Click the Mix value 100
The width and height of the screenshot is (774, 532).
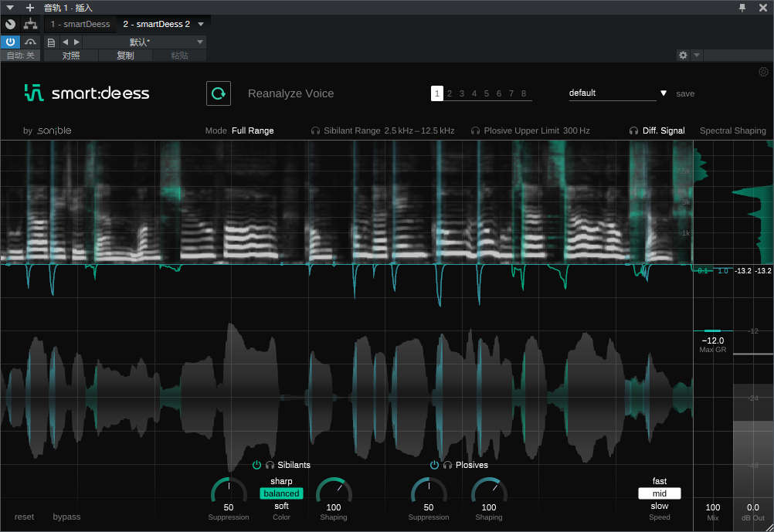click(x=713, y=507)
